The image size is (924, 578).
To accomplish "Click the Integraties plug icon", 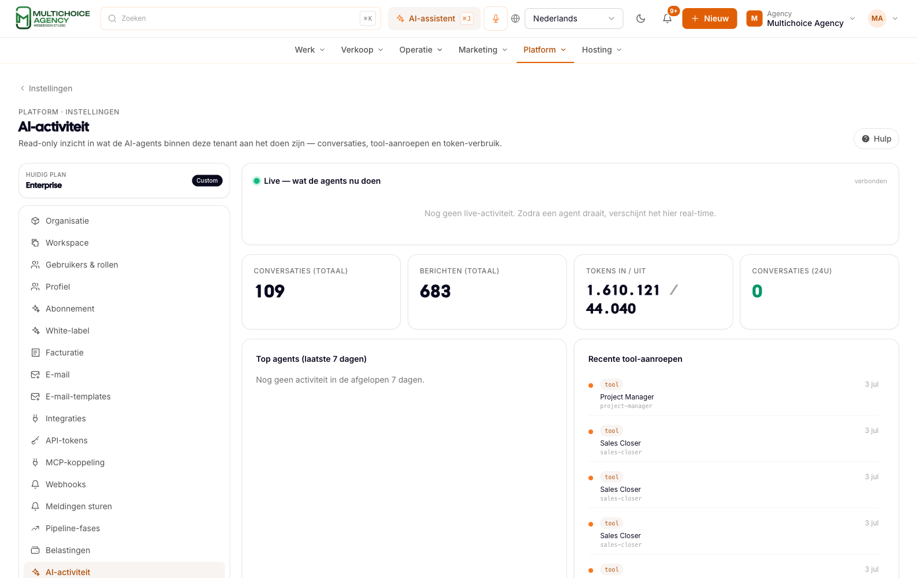I will click(x=35, y=418).
